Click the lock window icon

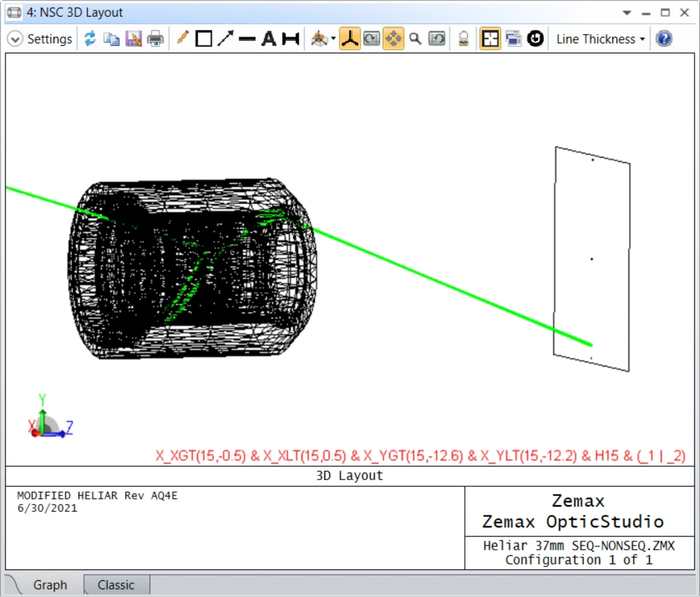pyautogui.click(x=464, y=39)
